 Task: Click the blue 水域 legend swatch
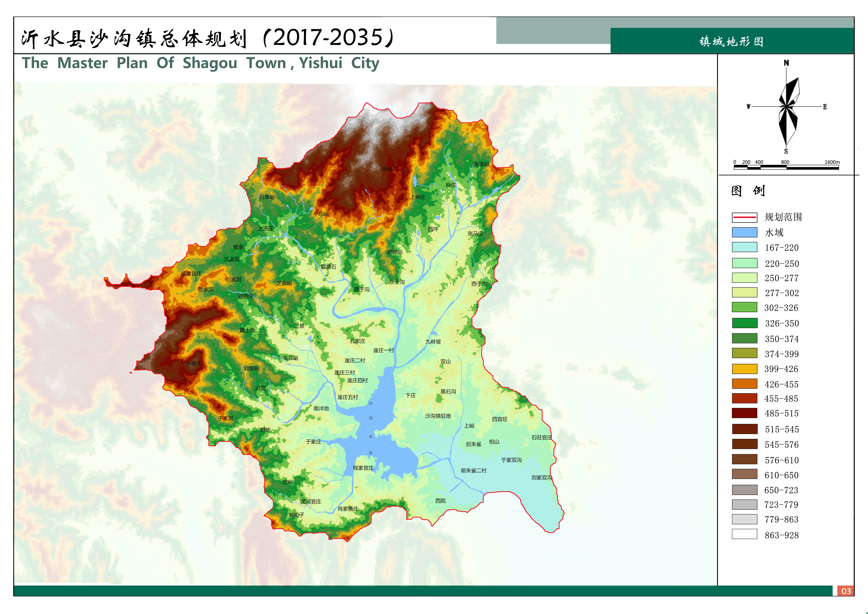tap(745, 232)
